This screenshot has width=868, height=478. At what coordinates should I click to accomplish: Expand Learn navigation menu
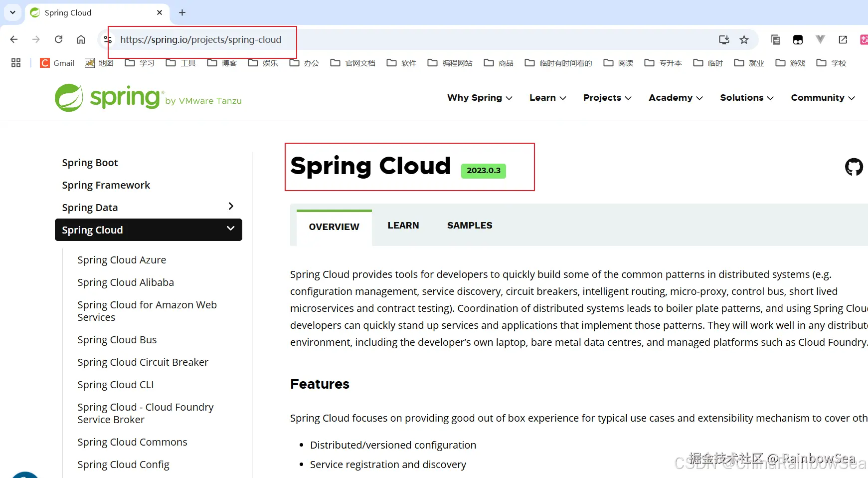pos(547,98)
